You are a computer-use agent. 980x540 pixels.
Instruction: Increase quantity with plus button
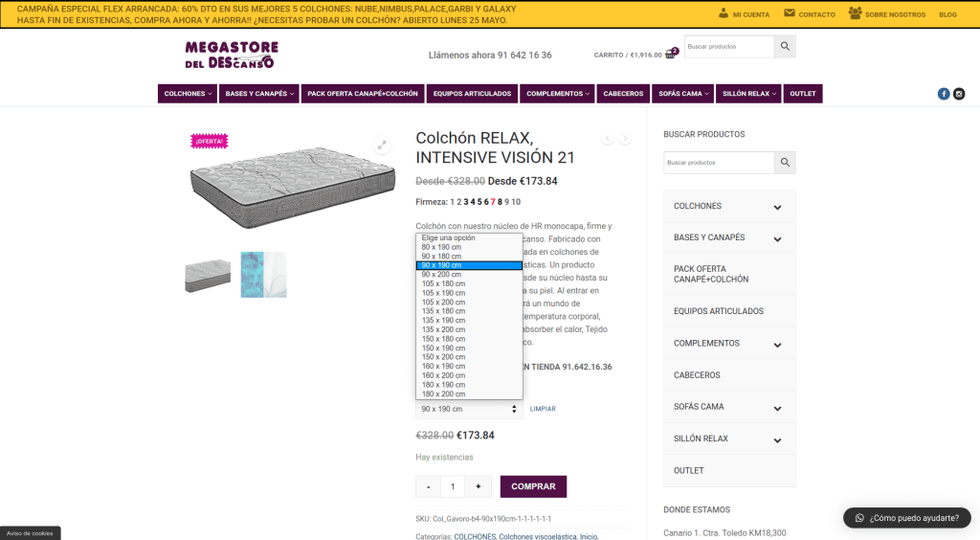pos(479,486)
